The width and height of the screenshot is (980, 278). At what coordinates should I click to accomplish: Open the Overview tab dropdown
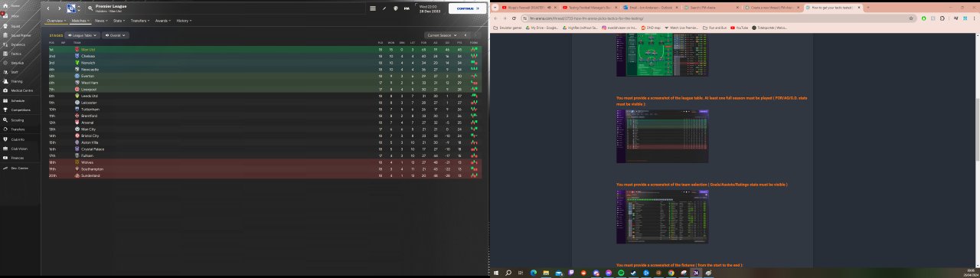[x=56, y=21]
